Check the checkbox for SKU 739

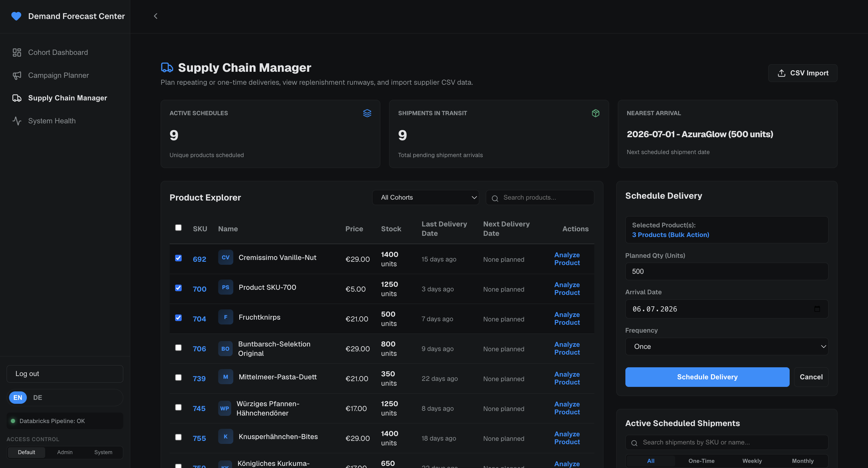(x=178, y=377)
